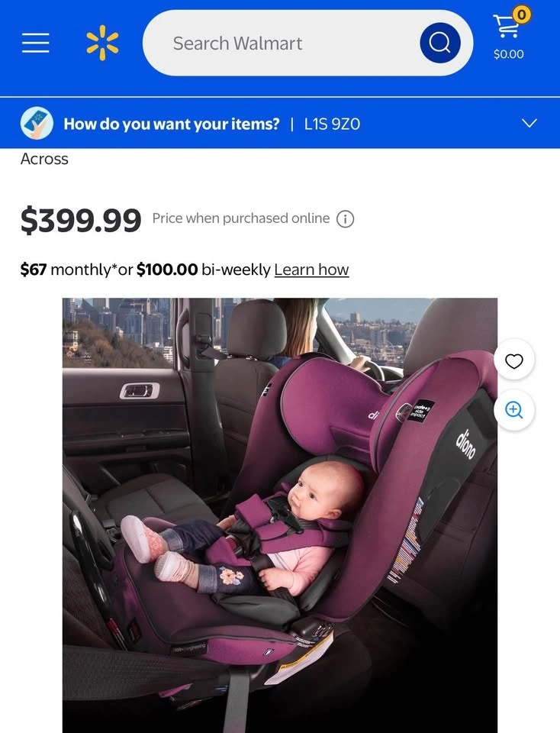The width and height of the screenshot is (560, 733).
Task: Click Price when purchased online label
Action: (241, 218)
